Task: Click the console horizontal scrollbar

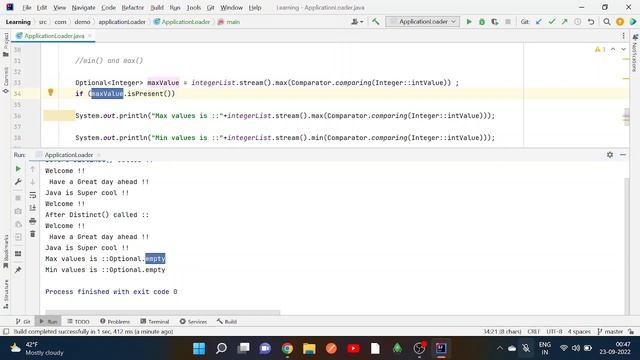Action: point(162,313)
